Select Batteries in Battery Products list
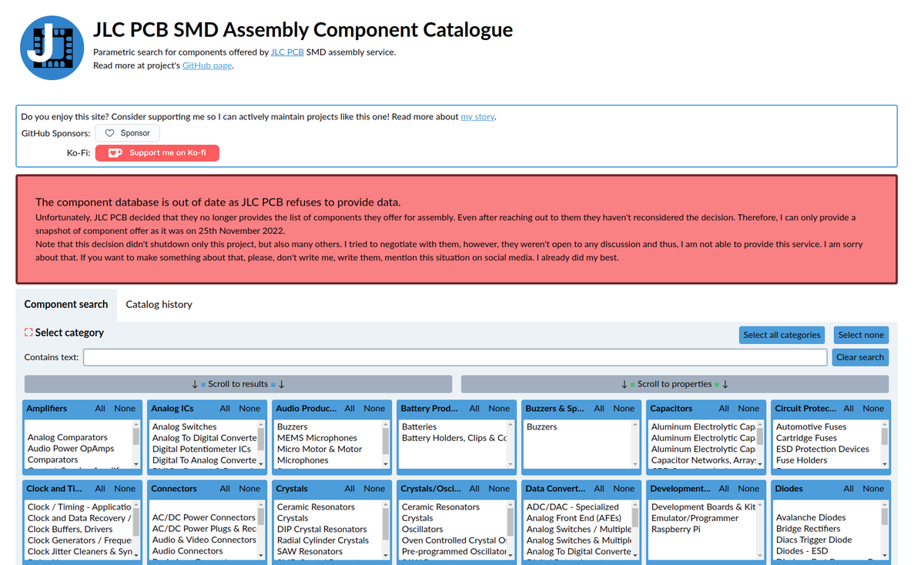The image size is (924, 565). pos(420,426)
